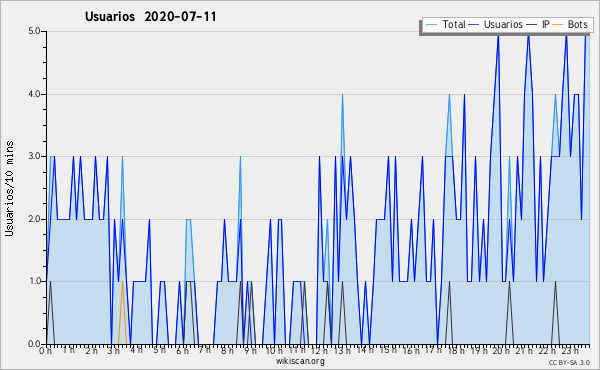Screen dimensions: 600x370
Task: Click the '3 h' x-axis label
Action: (x=114, y=351)
